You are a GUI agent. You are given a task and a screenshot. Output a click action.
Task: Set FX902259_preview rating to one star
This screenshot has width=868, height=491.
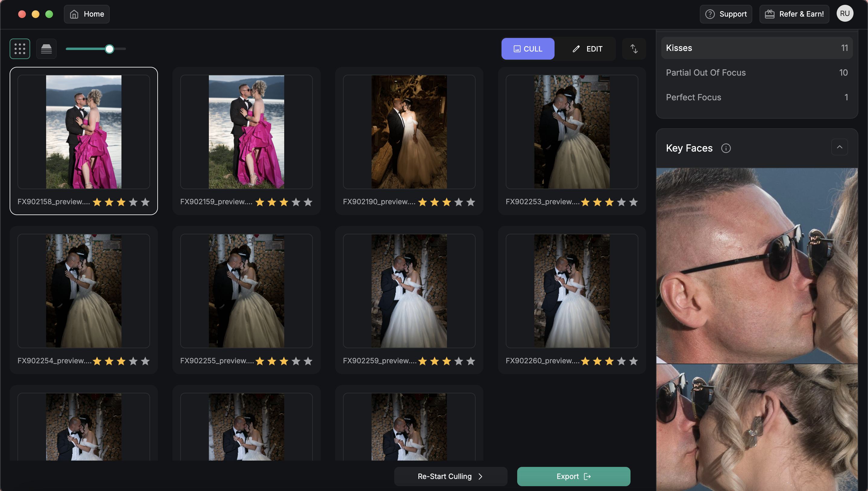pos(423,361)
